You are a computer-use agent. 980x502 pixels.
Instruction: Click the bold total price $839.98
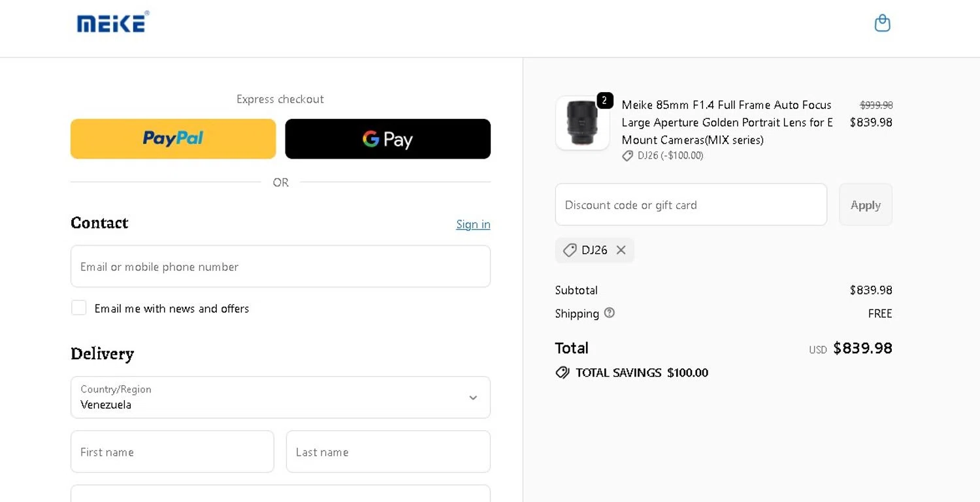[862, 348]
